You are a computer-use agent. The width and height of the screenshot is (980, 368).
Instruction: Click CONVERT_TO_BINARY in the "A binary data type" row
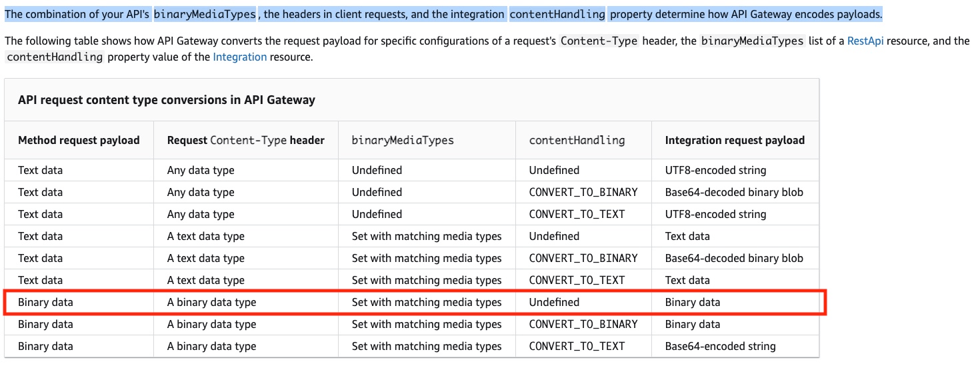click(583, 324)
